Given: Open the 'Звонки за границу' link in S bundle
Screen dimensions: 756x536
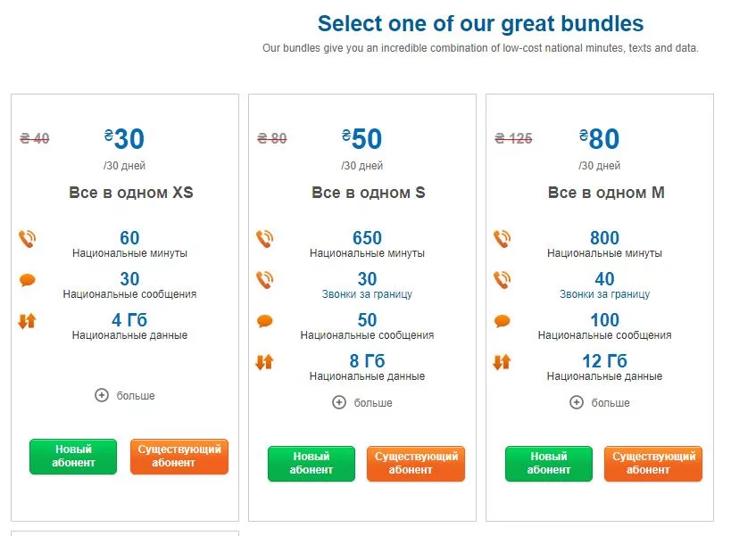Looking at the screenshot, I should coord(367,294).
